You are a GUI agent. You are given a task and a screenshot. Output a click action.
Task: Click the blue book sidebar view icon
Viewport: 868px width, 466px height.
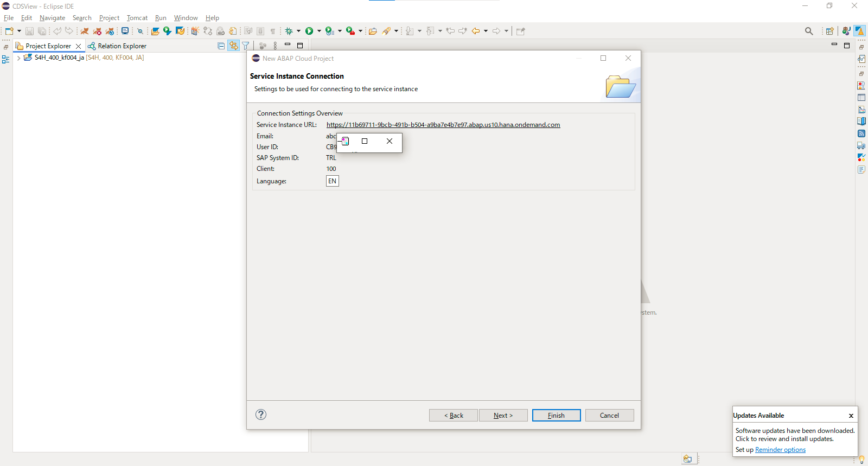(x=861, y=122)
